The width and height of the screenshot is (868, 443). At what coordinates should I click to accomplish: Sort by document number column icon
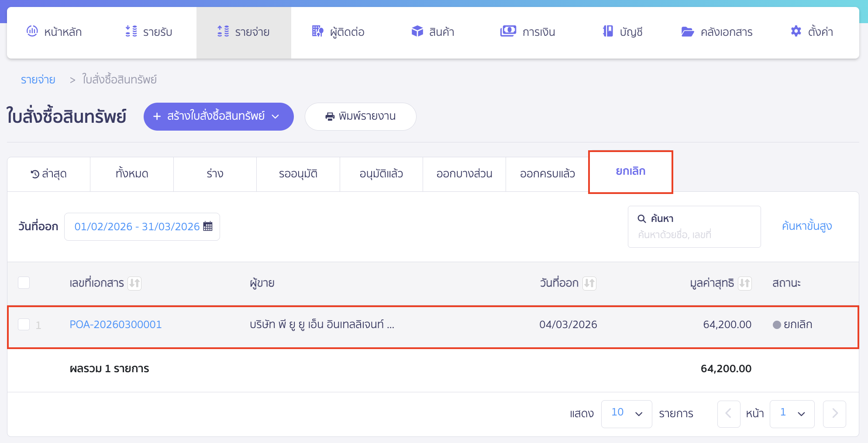click(134, 283)
